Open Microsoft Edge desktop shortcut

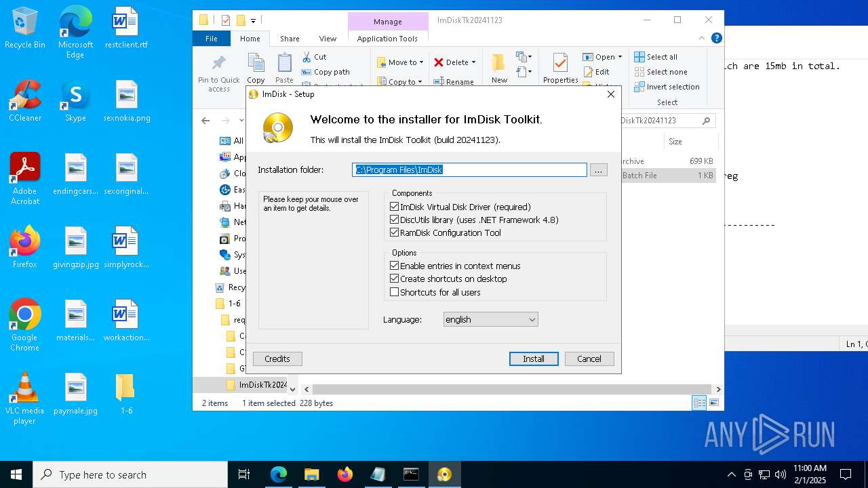(x=75, y=33)
